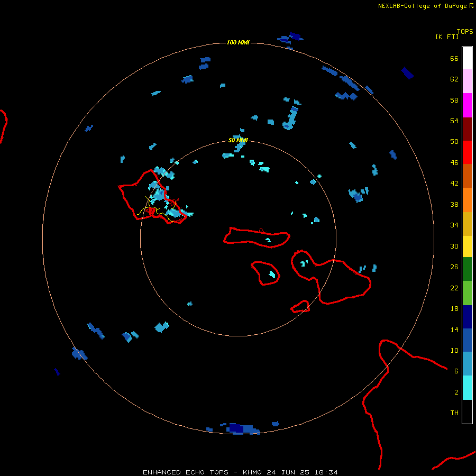The image size is (476, 476).
Task: Click the black TH threshold legend band
Action: (x=467, y=411)
